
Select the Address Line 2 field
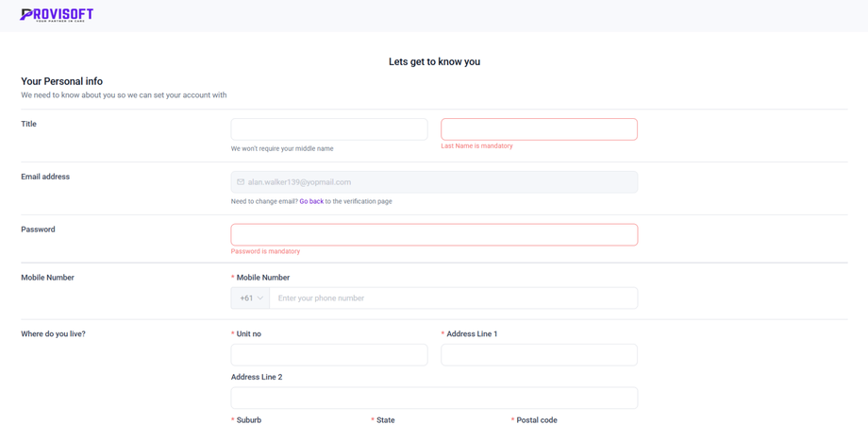(434, 398)
